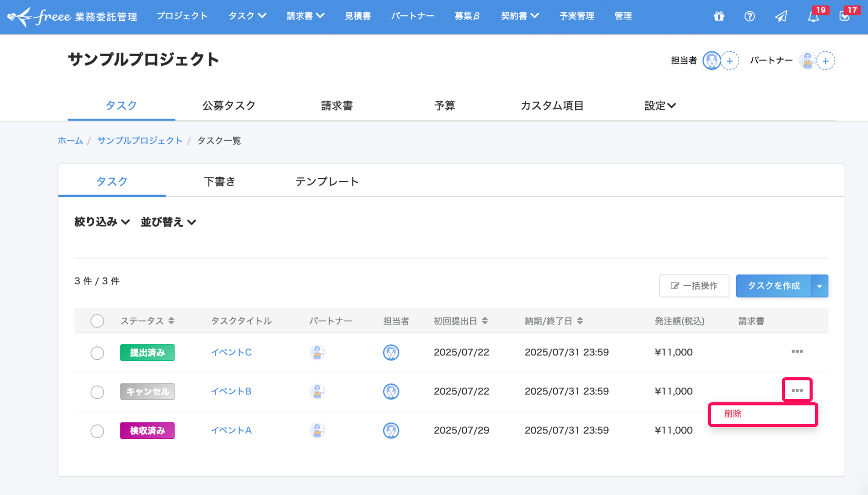Click the パートナー avatar in project header
This screenshot has height=495, width=868.
[807, 61]
